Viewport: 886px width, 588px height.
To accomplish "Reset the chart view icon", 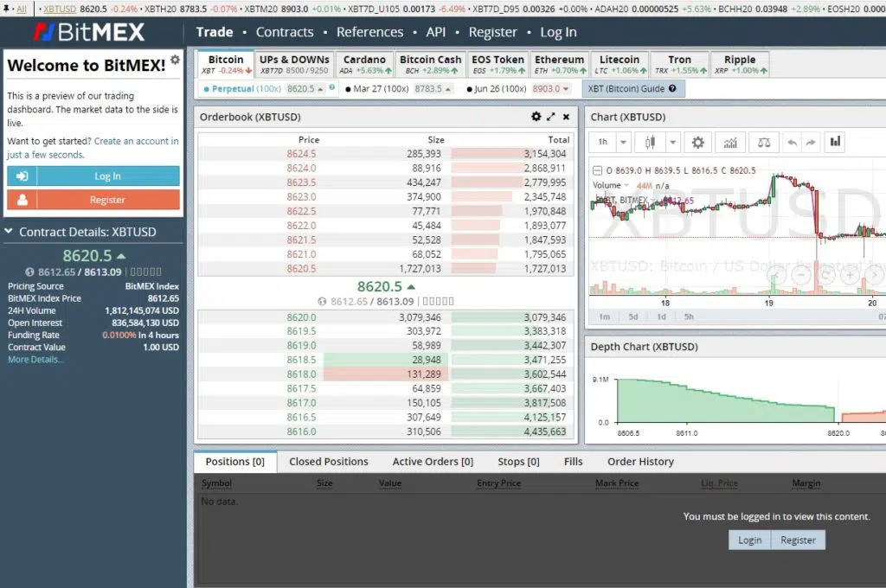I will point(825,275).
